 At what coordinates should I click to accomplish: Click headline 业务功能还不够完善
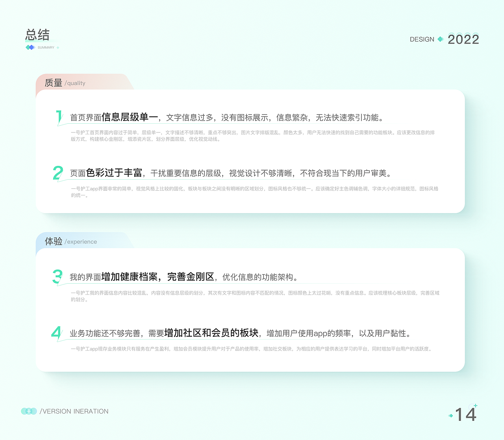point(105,333)
